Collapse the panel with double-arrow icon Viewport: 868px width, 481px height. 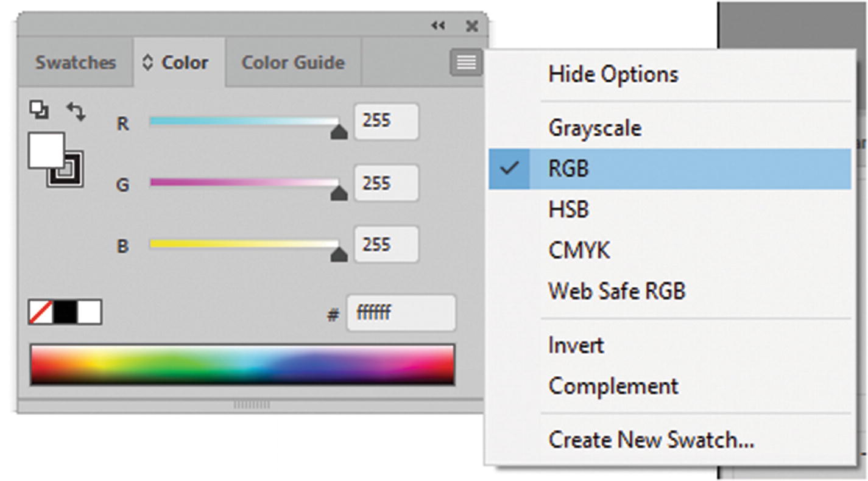(438, 26)
